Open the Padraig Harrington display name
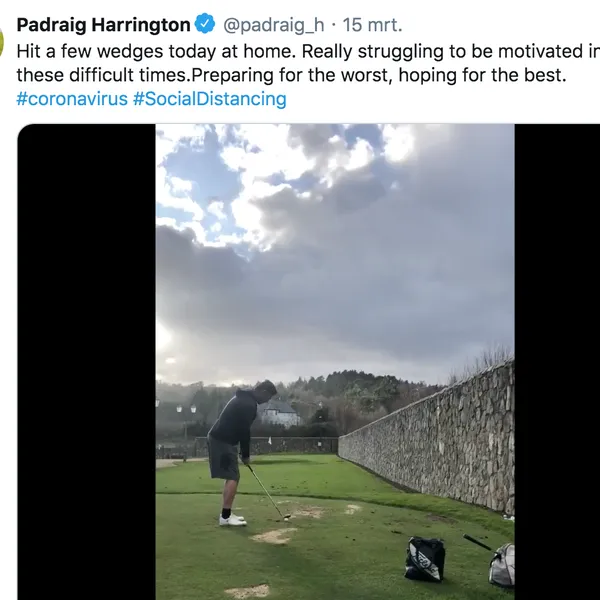Screen dimensions: 600x600 (x=103, y=25)
